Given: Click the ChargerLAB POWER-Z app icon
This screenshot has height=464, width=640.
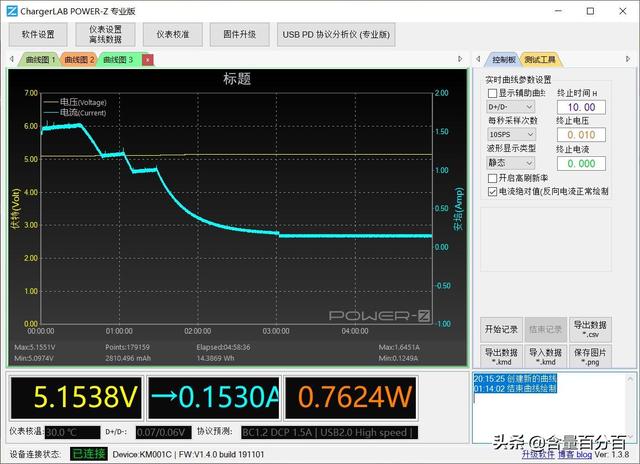Looking at the screenshot, I should (x=12, y=11).
